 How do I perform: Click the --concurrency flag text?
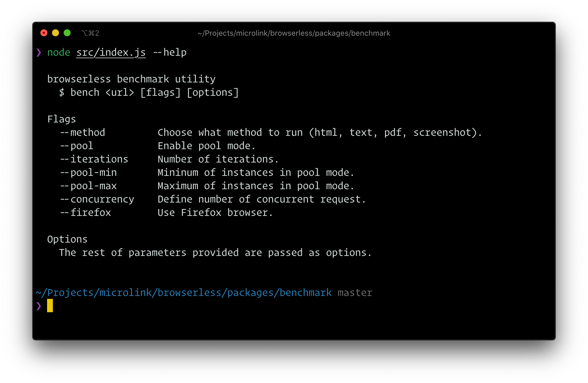click(97, 199)
